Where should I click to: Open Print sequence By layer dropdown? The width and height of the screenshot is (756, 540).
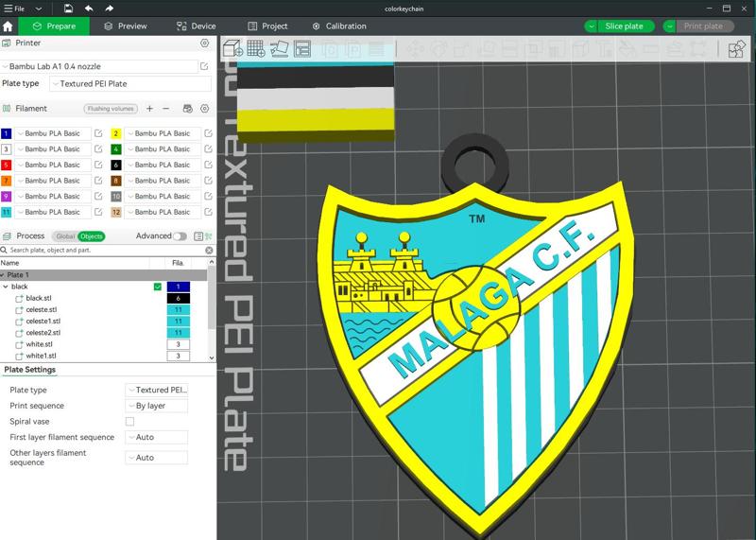point(156,406)
